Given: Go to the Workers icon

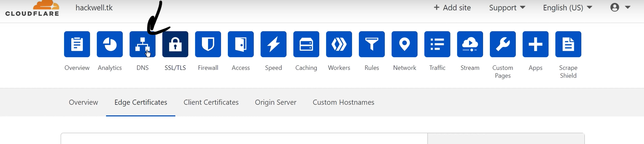Looking at the screenshot, I should click(339, 44).
